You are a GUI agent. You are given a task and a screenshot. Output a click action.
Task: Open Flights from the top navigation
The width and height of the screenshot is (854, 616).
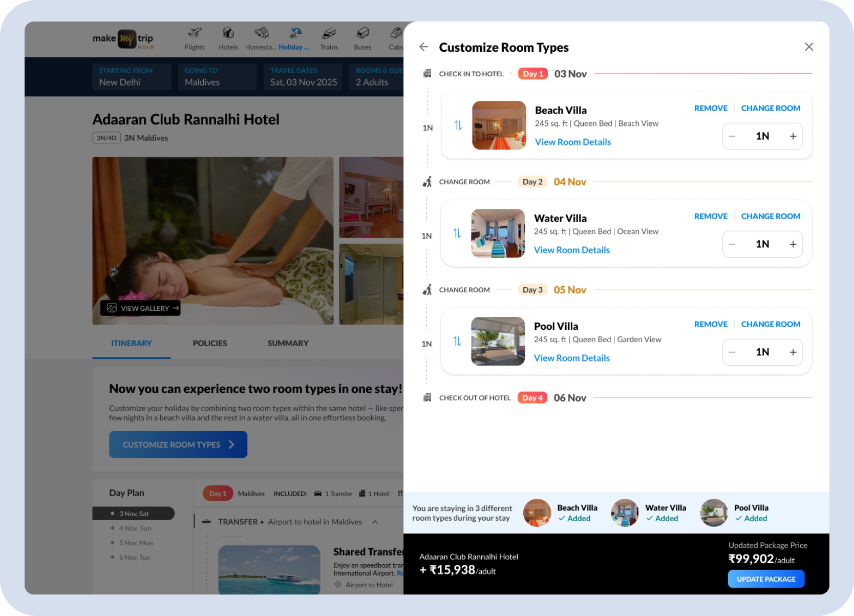[x=195, y=39]
